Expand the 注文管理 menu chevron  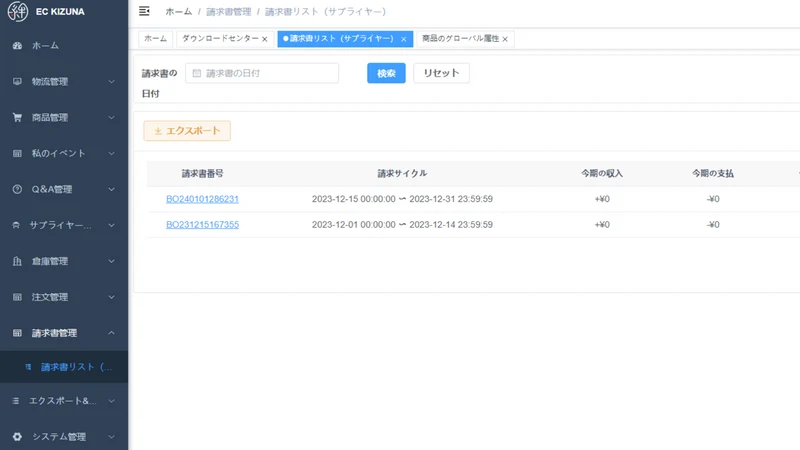[111, 297]
